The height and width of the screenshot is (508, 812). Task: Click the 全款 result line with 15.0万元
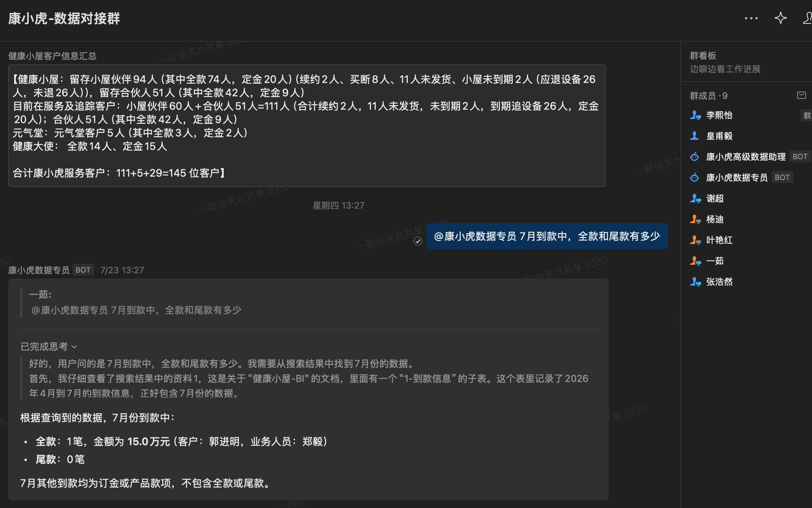(181, 442)
